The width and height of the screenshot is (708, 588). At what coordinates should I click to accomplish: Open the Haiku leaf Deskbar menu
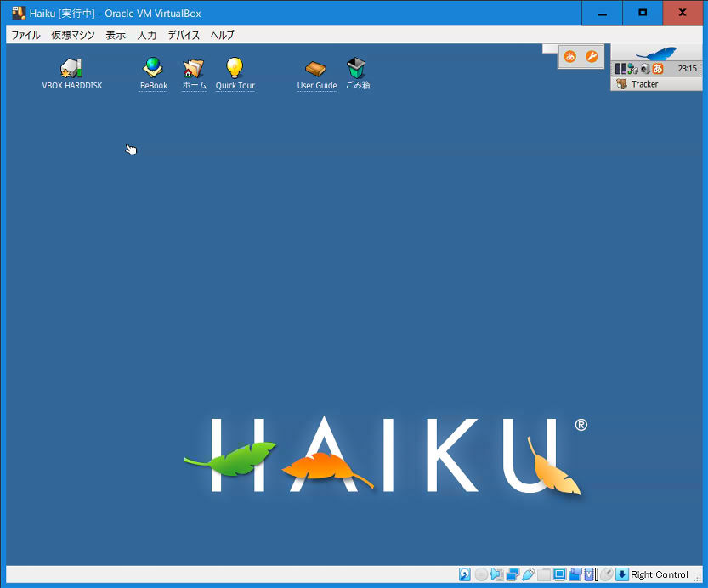click(656, 54)
